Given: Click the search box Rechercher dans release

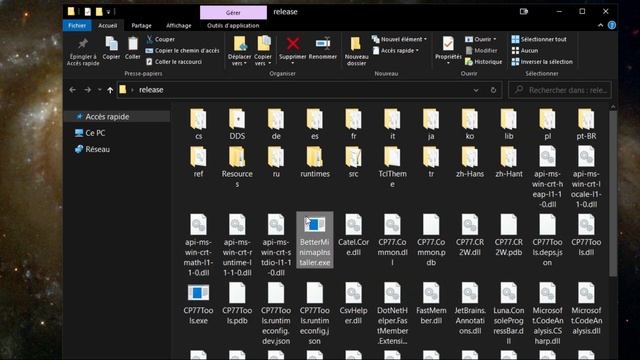Looking at the screenshot, I should click(560, 90).
